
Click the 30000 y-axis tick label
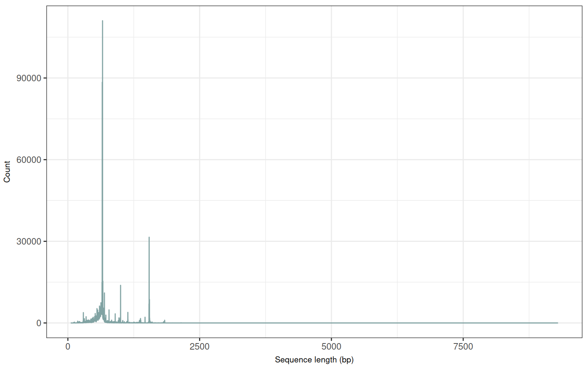click(29, 242)
